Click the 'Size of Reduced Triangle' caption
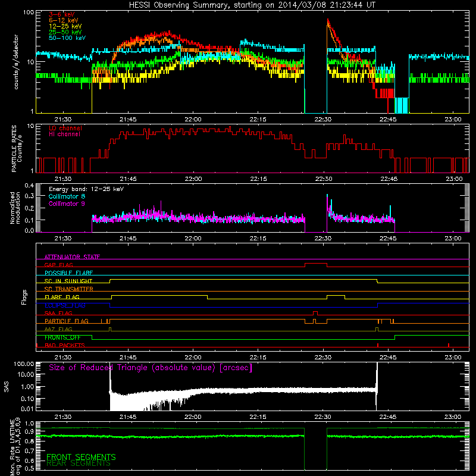The image size is (476, 476). click(151, 368)
